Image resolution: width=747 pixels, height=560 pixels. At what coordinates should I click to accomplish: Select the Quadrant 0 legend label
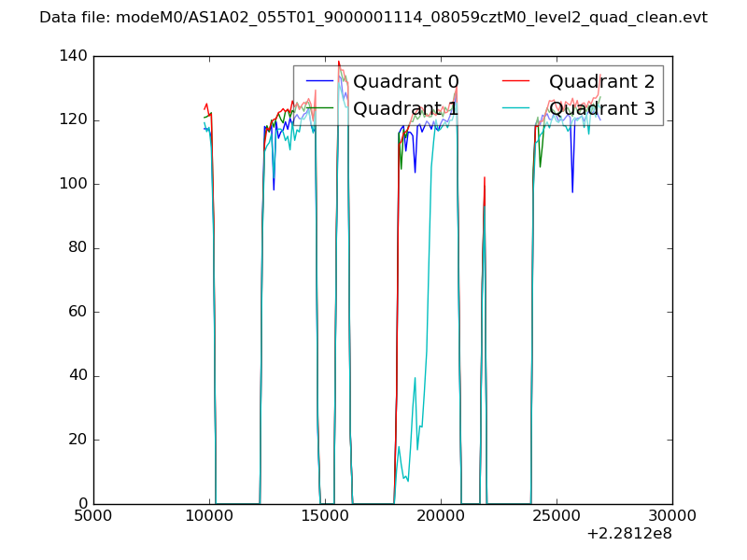click(405, 80)
